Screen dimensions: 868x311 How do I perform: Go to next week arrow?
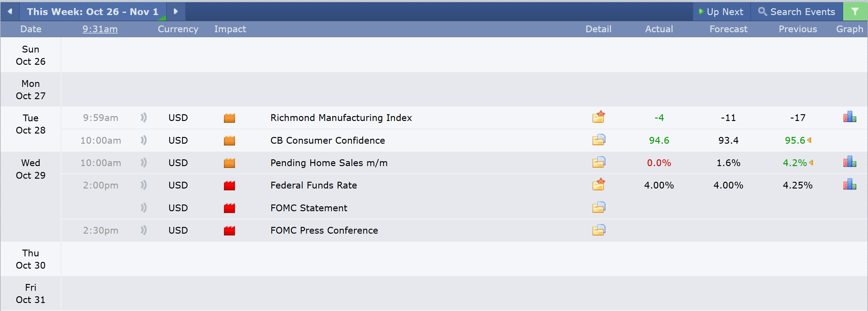pyautogui.click(x=176, y=11)
